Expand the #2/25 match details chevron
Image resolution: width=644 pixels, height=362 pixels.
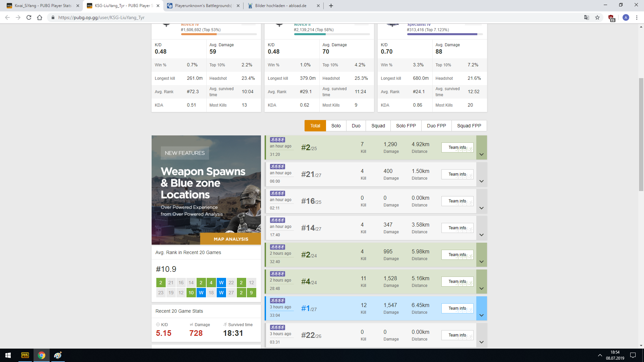pyautogui.click(x=481, y=155)
